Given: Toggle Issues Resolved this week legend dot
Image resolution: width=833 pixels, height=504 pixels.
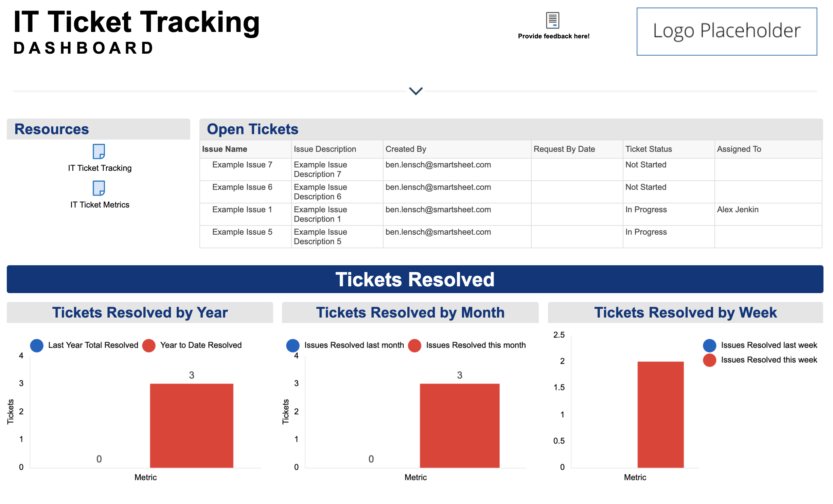Looking at the screenshot, I should (709, 360).
